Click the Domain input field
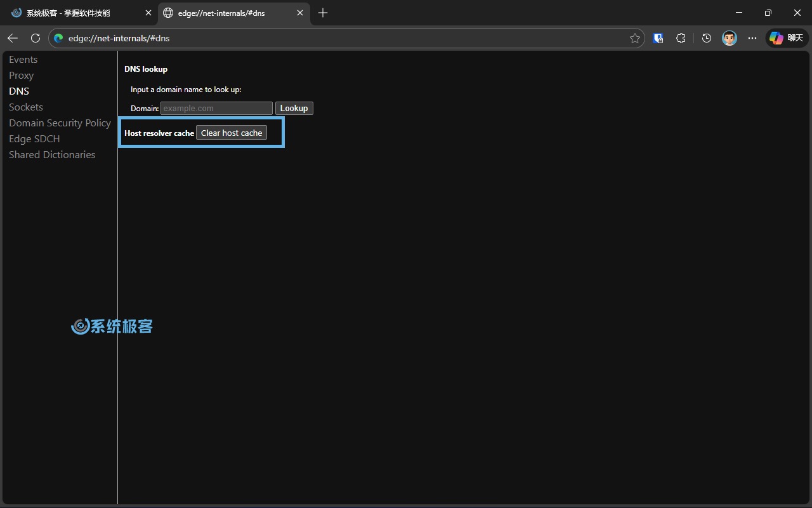The width and height of the screenshot is (812, 508). (x=216, y=108)
